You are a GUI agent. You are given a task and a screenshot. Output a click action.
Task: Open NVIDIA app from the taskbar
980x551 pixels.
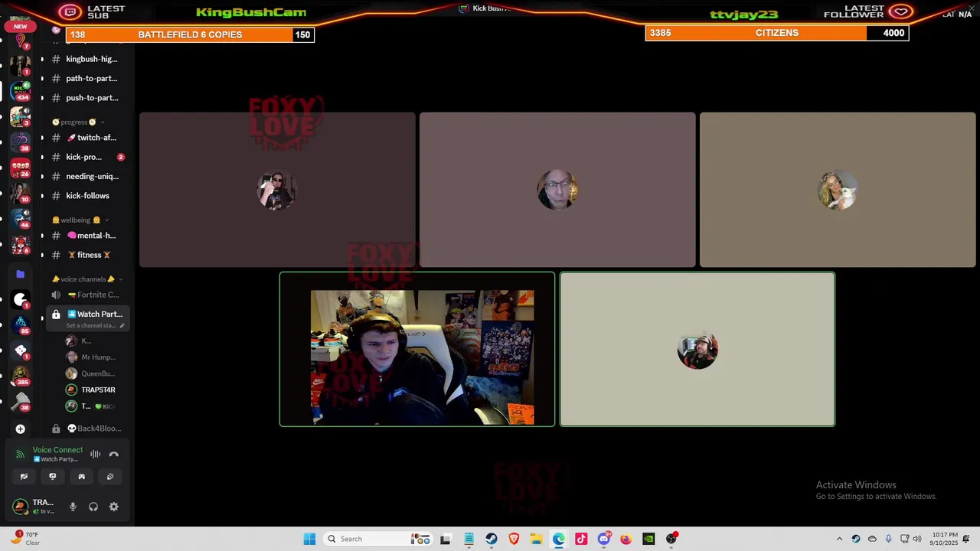coord(648,539)
